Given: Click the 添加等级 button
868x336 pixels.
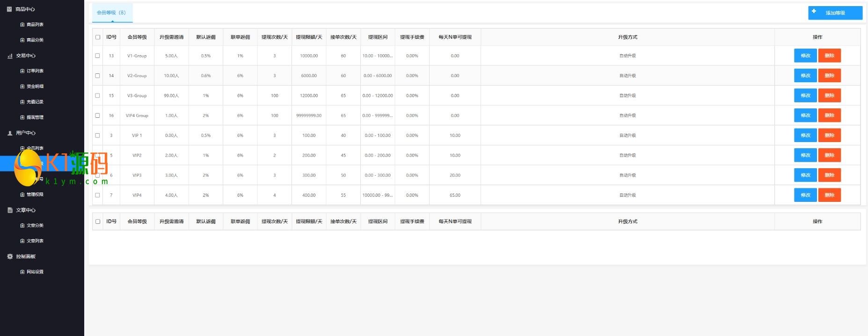Looking at the screenshot, I should coord(835,13).
